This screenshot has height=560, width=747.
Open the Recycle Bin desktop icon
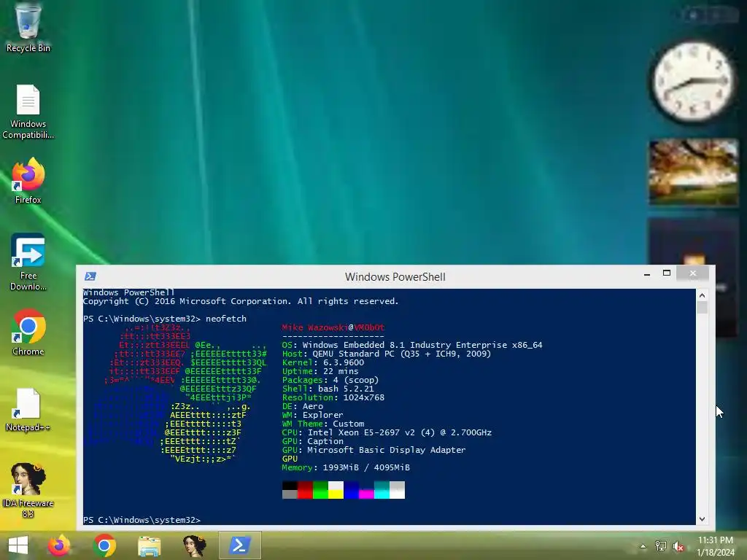(28, 27)
